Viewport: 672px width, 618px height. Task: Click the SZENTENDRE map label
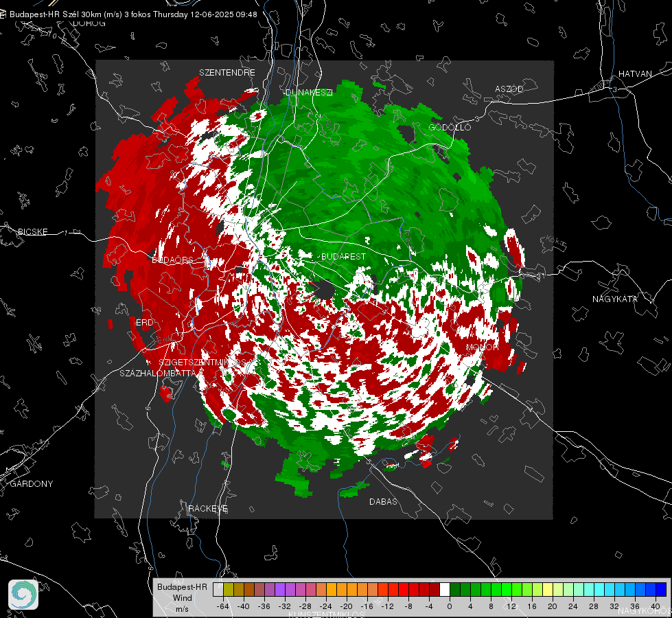[x=227, y=73]
